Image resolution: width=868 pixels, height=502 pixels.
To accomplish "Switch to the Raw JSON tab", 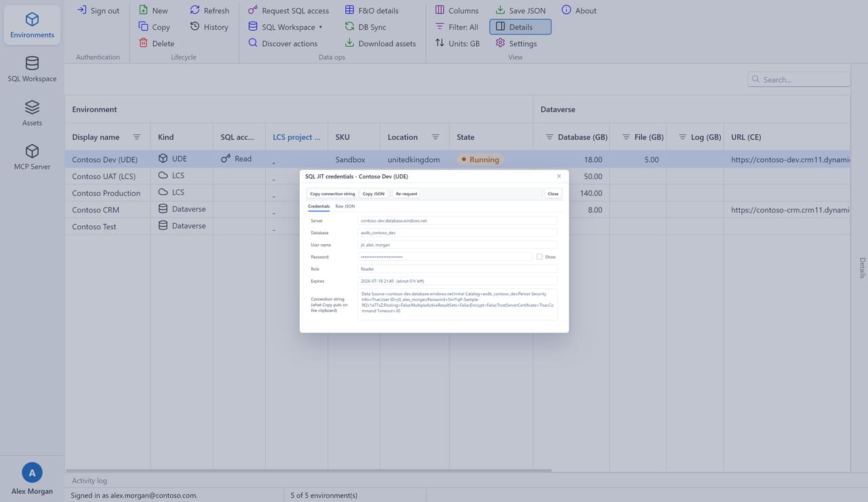I will [345, 206].
